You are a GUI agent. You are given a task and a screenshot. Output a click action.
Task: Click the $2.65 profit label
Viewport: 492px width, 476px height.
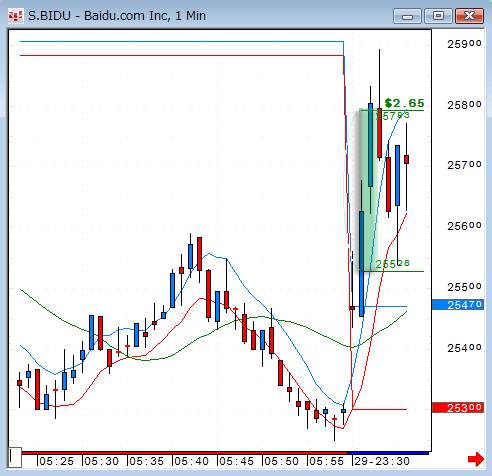[404, 103]
